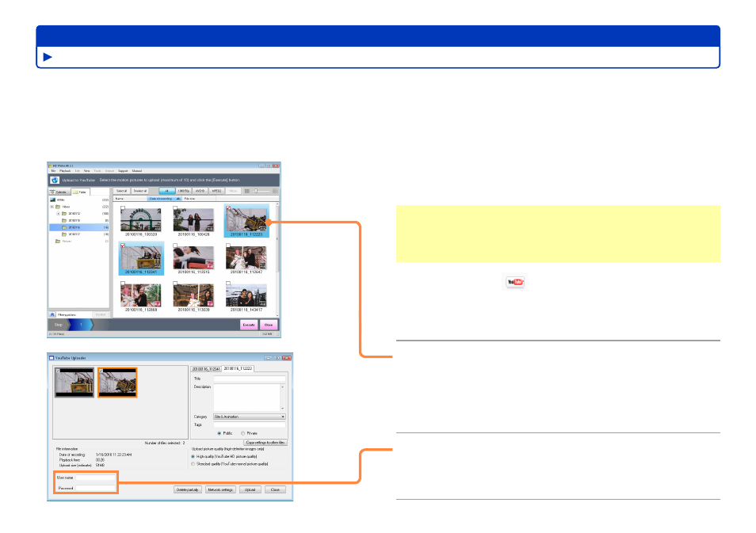
Task: Tick the checkbox for video 20100116_100320
Action: [x=123, y=208]
